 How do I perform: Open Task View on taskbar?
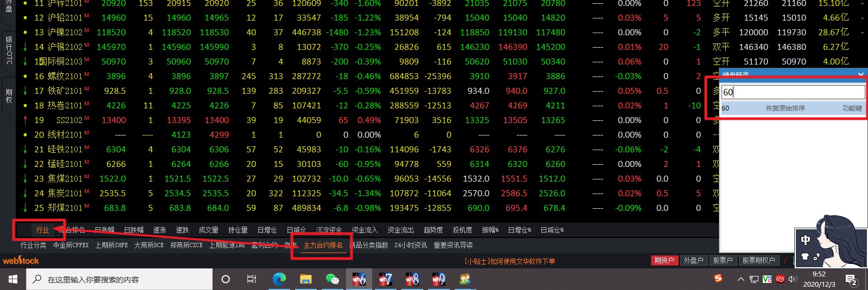click(x=252, y=279)
